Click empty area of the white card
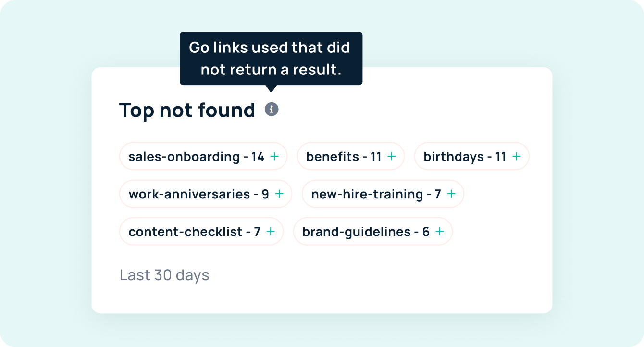Screen dimensions: 644x347 click(384, 284)
